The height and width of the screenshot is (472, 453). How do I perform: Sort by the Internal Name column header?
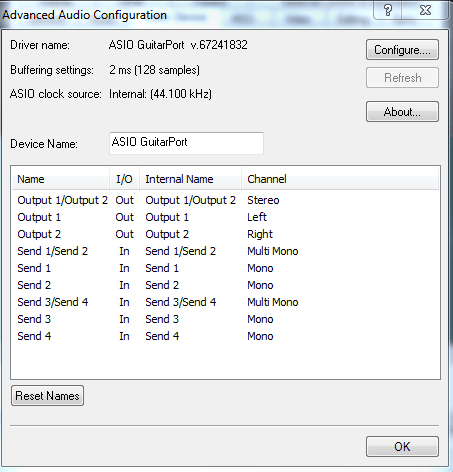coord(190,179)
